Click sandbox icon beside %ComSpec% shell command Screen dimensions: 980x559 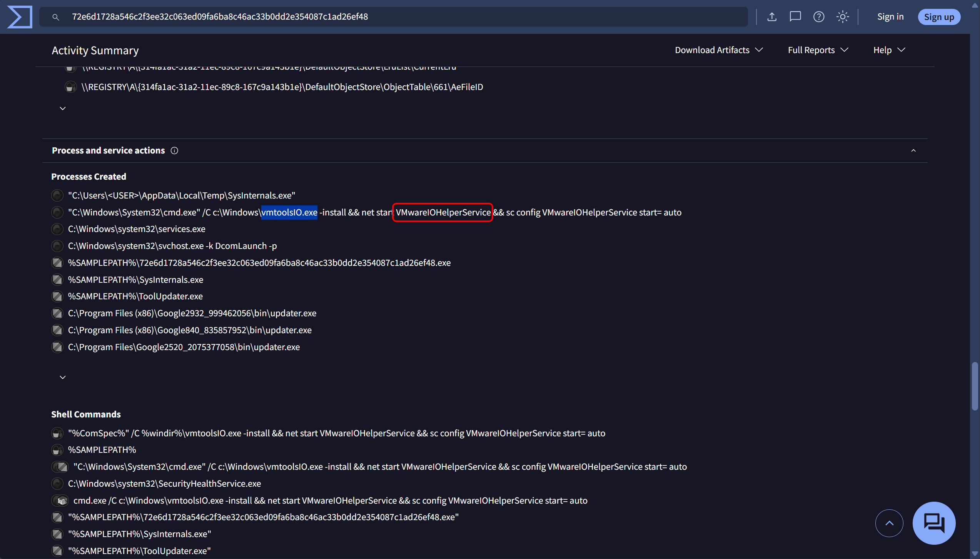pos(57,433)
